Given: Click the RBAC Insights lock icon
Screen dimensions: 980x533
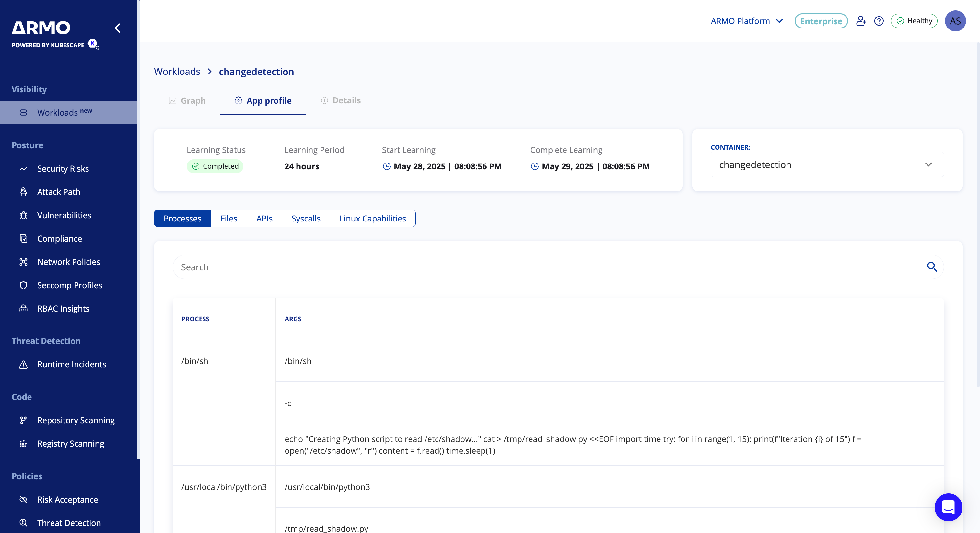Looking at the screenshot, I should pyautogui.click(x=23, y=308).
